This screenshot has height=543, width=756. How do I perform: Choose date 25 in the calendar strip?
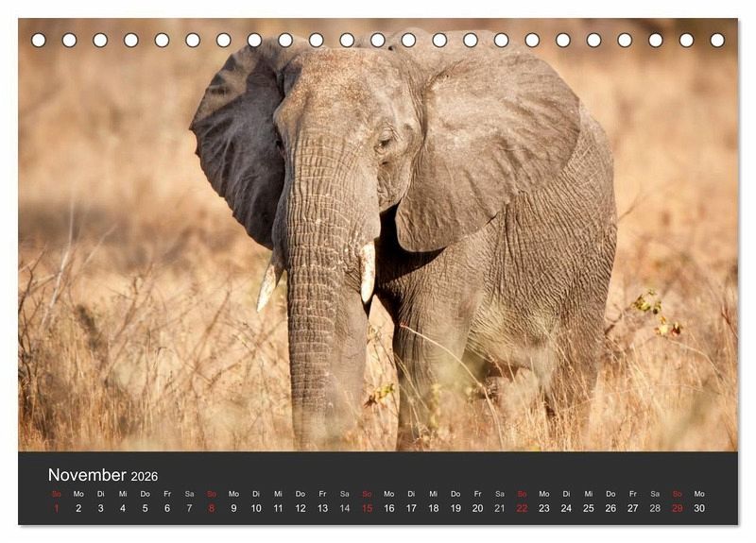(x=589, y=508)
